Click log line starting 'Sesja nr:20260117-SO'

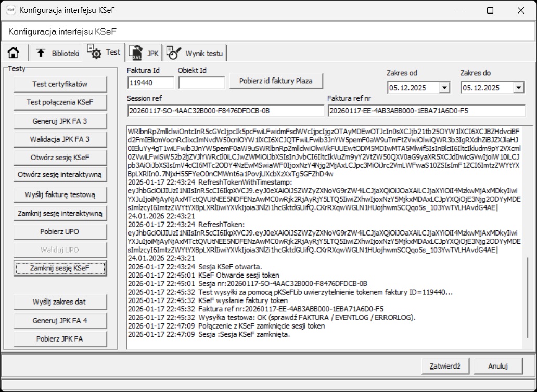point(247,283)
